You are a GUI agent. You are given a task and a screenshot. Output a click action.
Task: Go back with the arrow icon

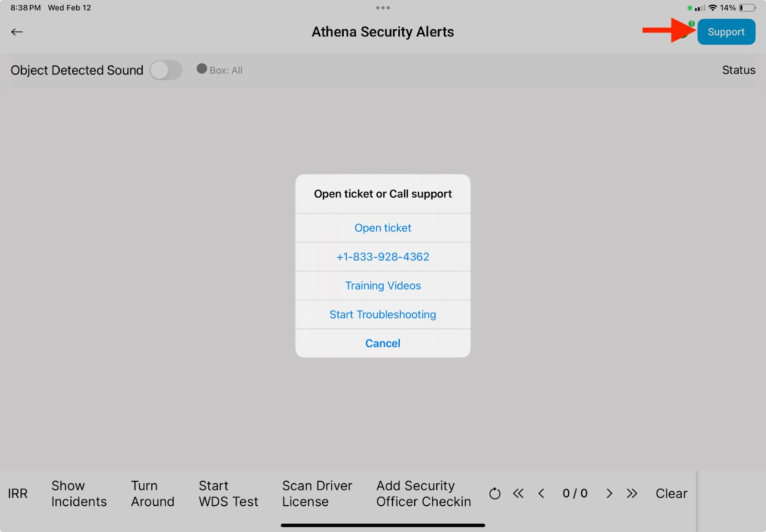pyautogui.click(x=17, y=32)
